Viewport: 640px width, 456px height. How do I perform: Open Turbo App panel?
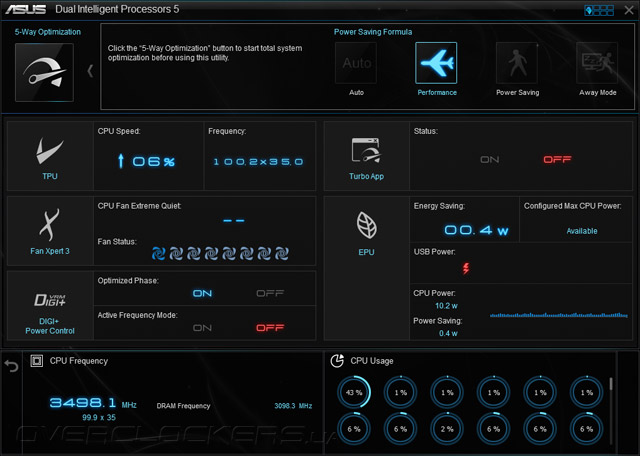tap(367, 156)
